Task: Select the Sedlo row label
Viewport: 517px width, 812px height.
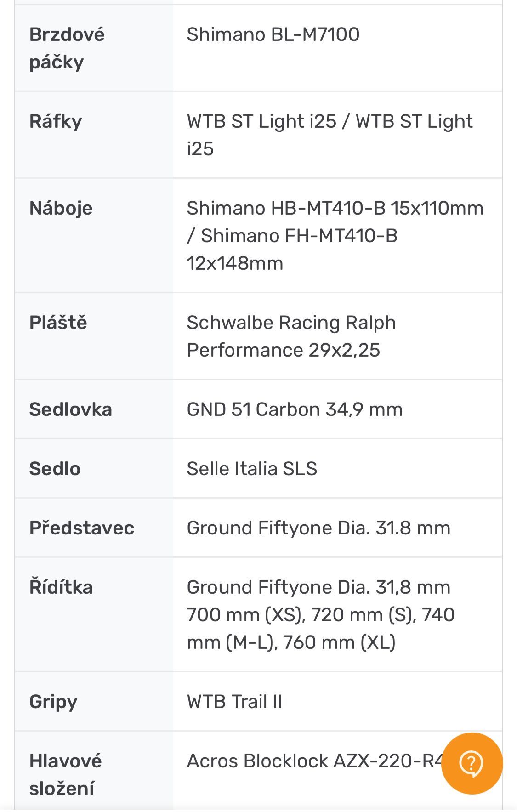Action: tap(55, 469)
